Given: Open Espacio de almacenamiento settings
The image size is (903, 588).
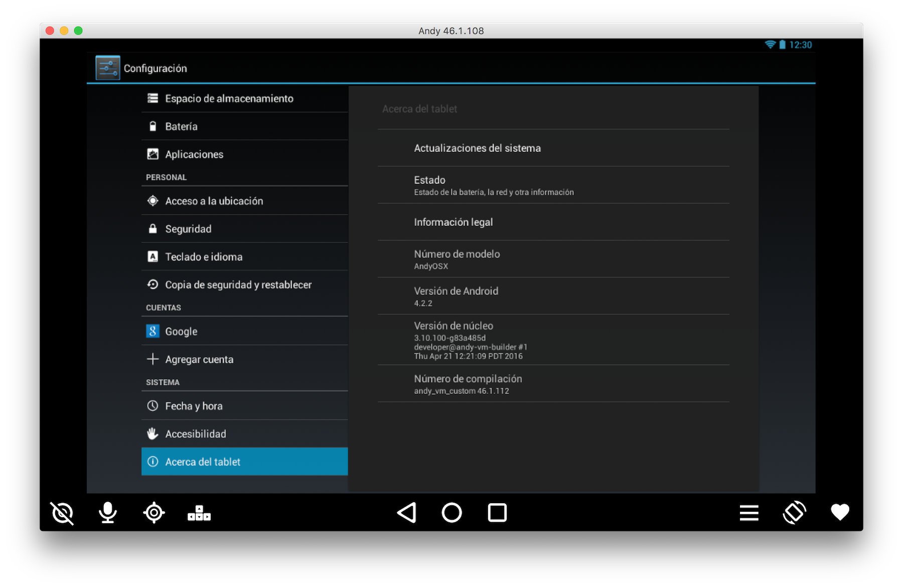Looking at the screenshot, I should coord(245,98).
